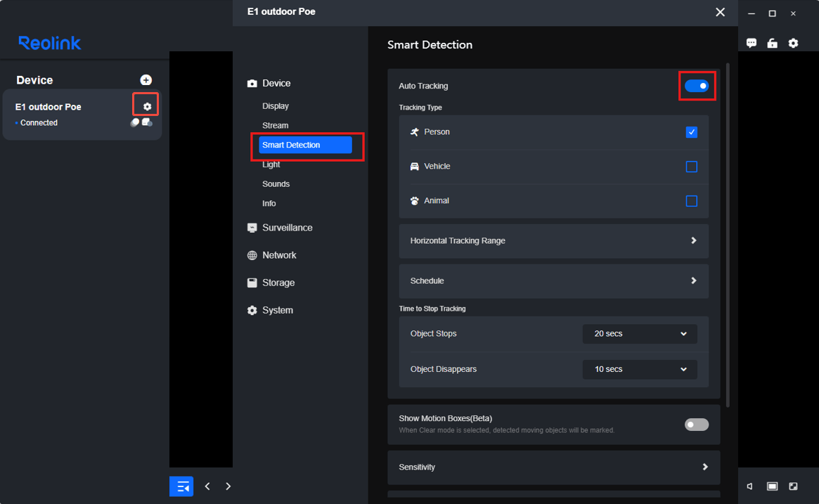Click the Network globe icon
This screenshot has width=819, height=504.
click(252, 255)
